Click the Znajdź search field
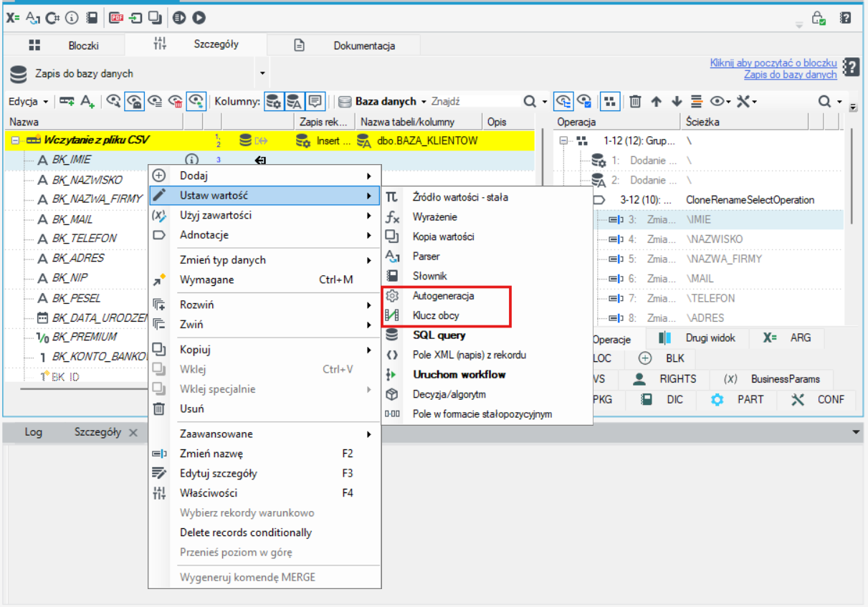The height and width of the screenshot is (607, 868). coord(474,102)
